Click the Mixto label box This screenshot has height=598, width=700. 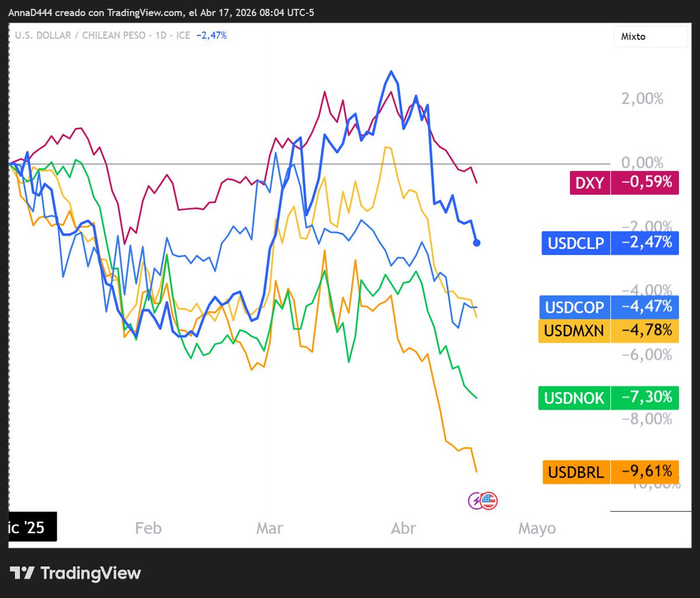(650, 37)
